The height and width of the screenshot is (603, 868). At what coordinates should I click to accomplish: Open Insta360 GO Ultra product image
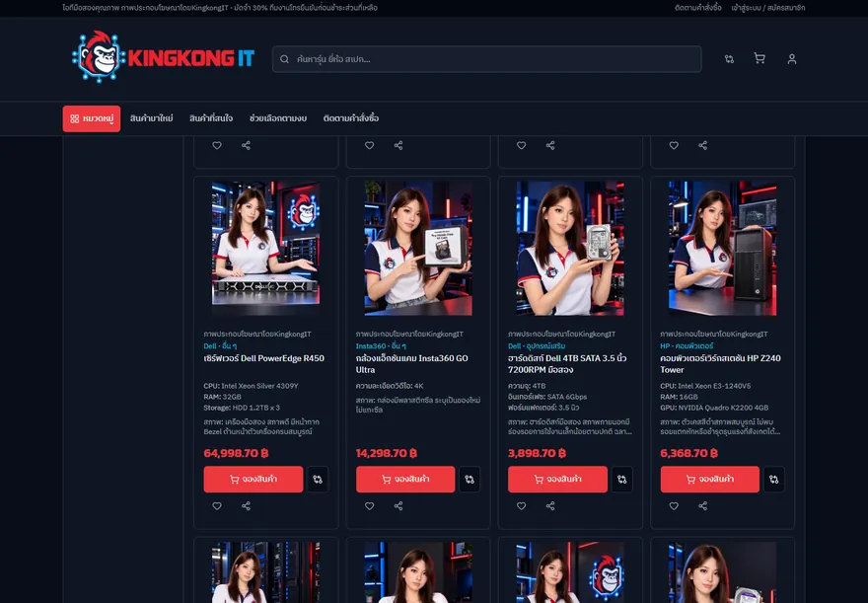tap(418, 249)
